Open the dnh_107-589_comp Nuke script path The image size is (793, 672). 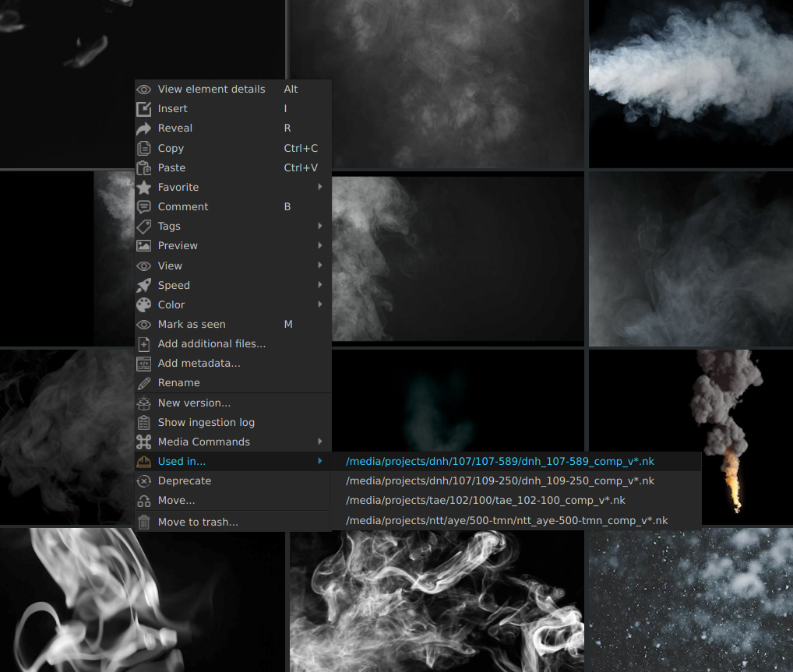499,462
